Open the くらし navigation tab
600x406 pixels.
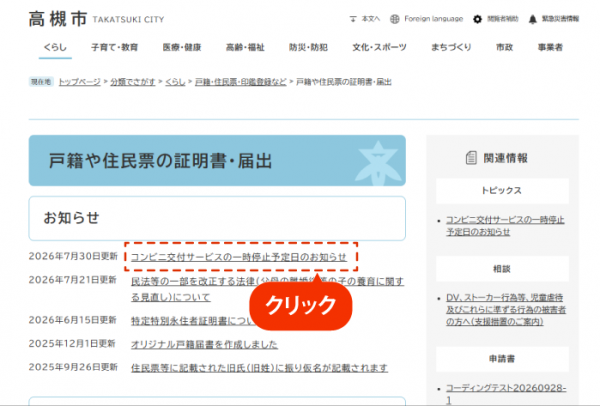pyautogui.click(x=55, y=47)
